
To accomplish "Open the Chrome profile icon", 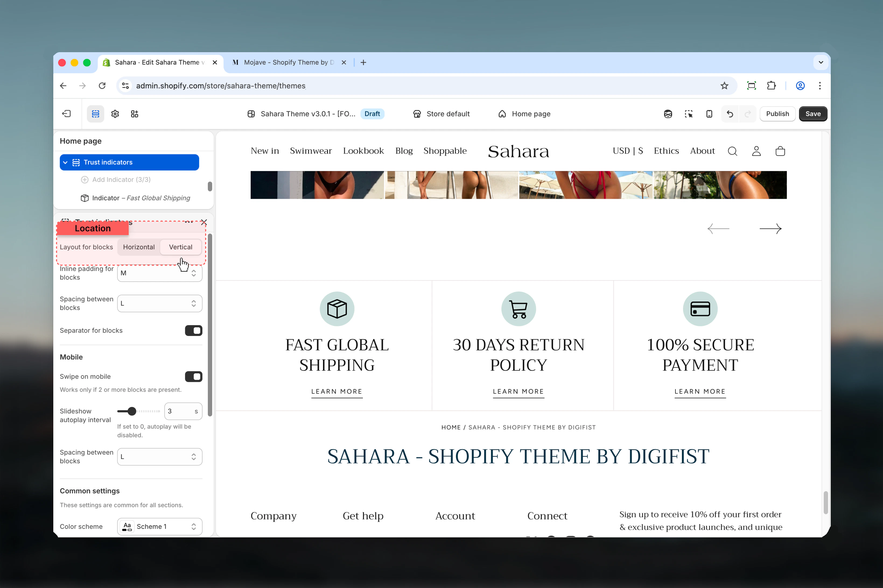I will [x=800, y=86].
